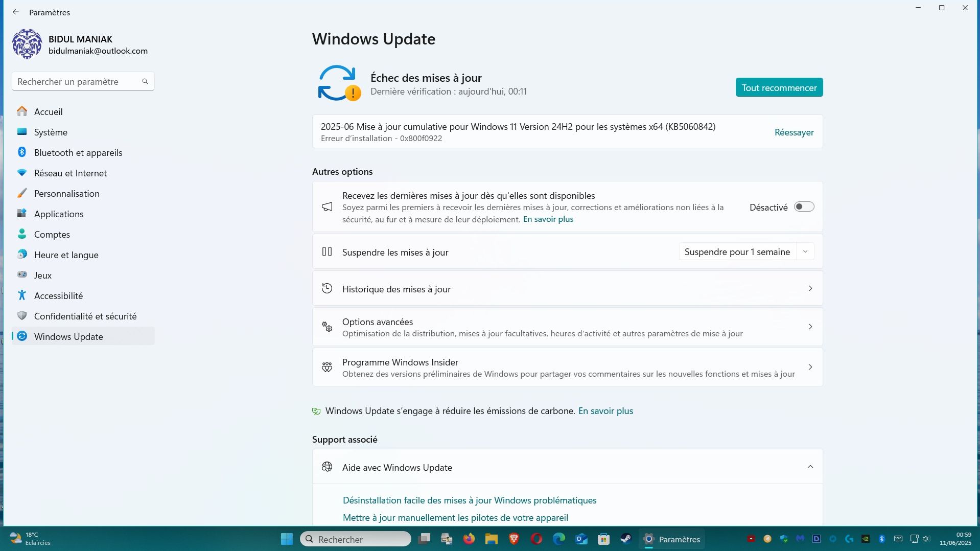The image size is (980, 551).
Task: Click the Bluetooth tray icon
Action: 882,539
